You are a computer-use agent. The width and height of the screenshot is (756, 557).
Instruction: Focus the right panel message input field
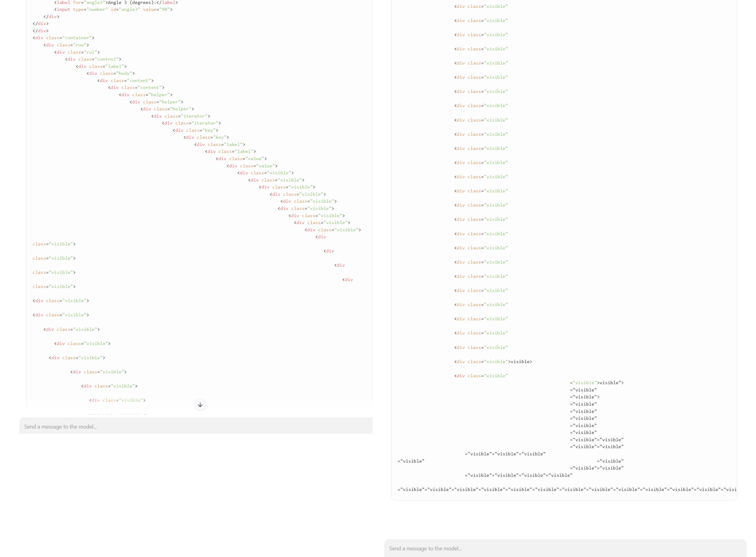[x=565, y=548]
